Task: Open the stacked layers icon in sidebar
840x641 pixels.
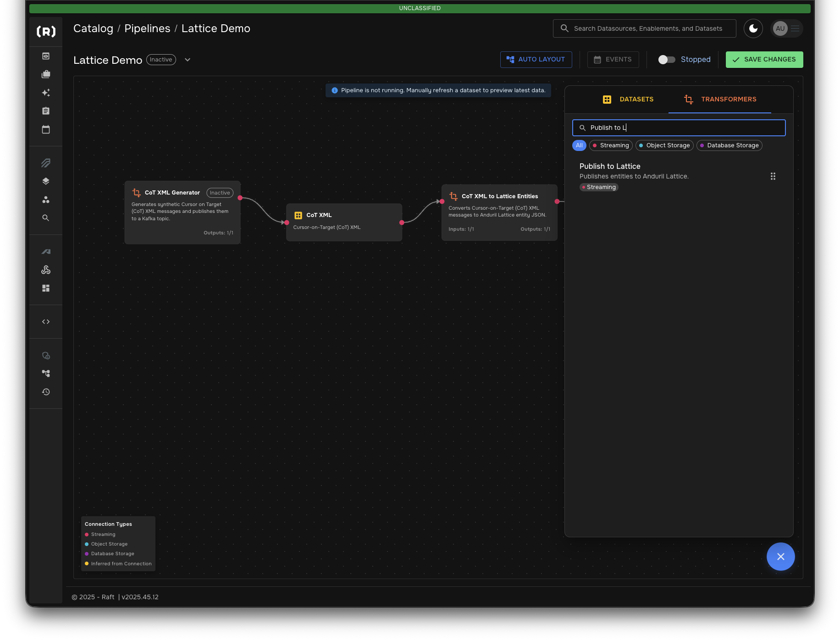Action: [x=46, y=181]
